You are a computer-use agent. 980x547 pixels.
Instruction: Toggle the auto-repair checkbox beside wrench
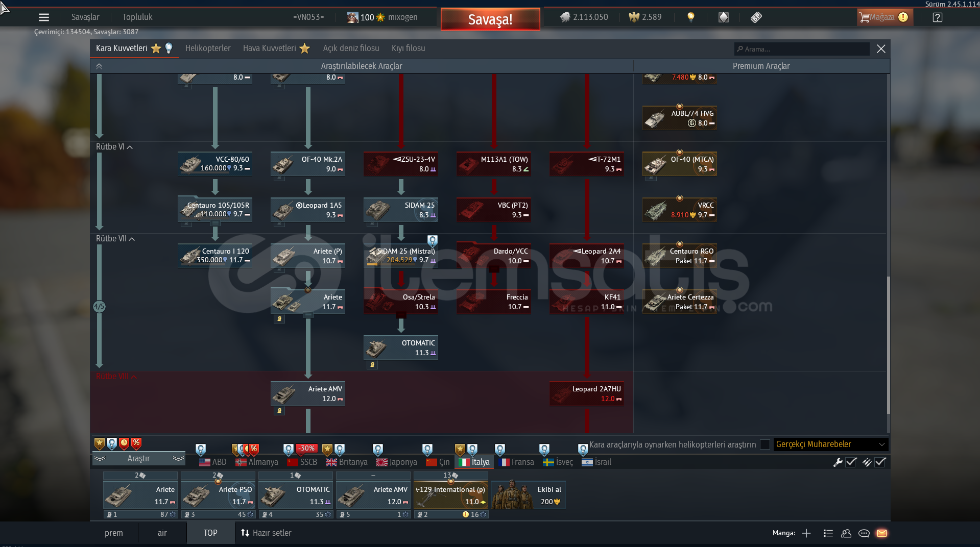click(851, 462)
